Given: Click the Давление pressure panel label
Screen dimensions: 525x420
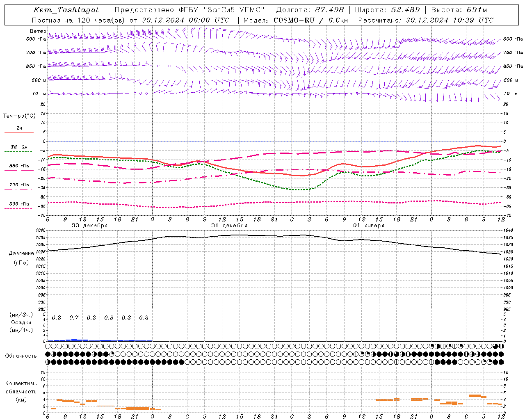Looking at the screenshot, I should 21,253.
